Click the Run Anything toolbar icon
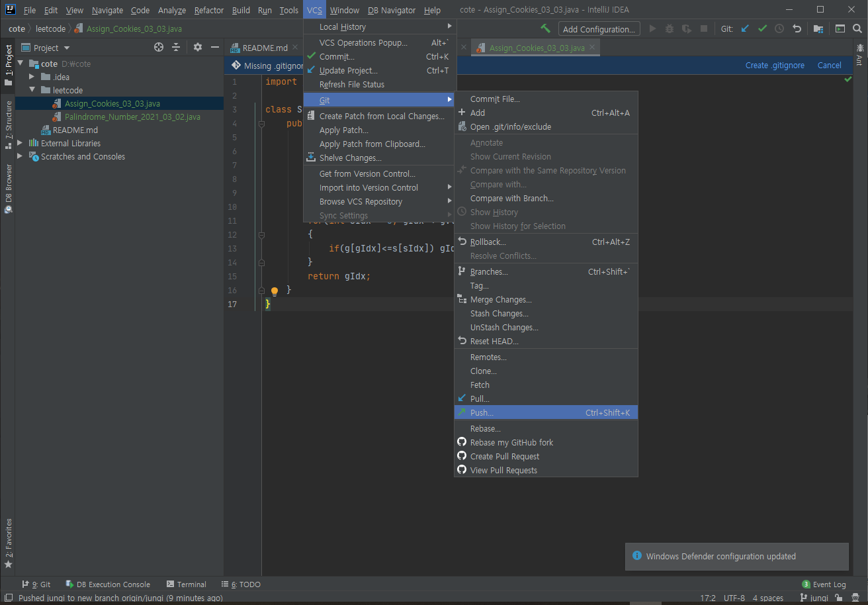This screenshot has width=868, height=605. pyautogui.click(x=840, y=28)
